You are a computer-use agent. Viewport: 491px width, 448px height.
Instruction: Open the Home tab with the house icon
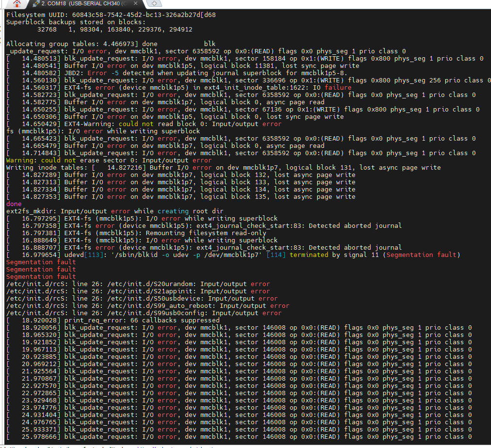(17, 3)
